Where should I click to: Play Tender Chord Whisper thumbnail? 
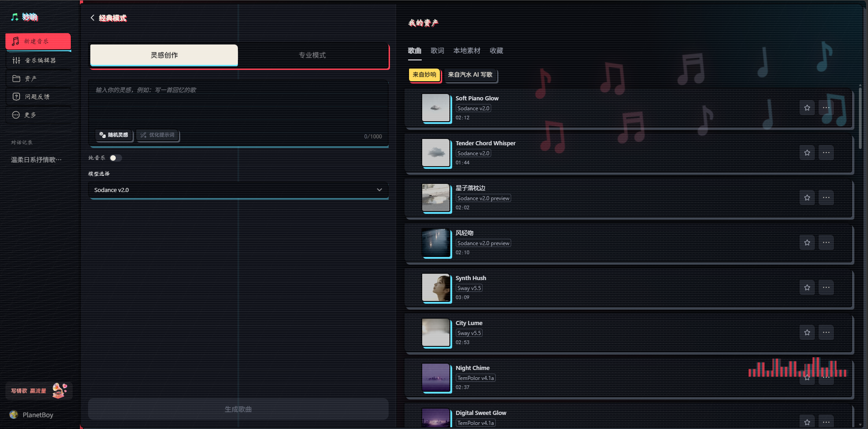coord(436,153)
